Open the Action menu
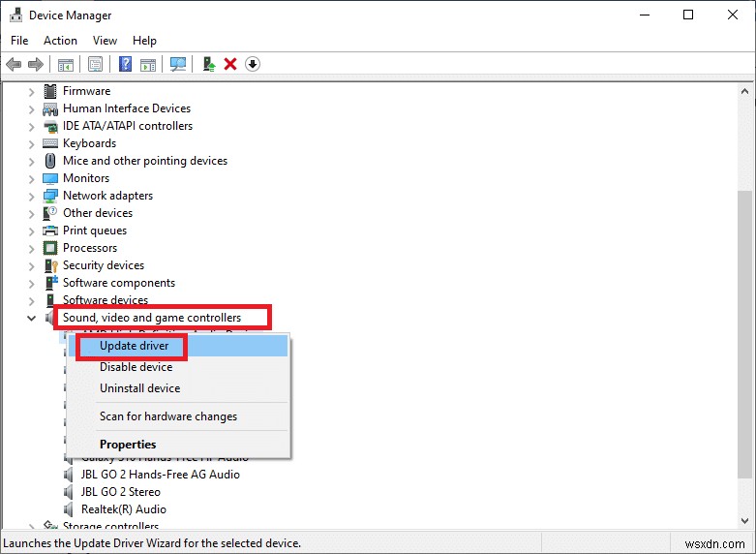Screen dimensions: 756x554 point(60,41)
